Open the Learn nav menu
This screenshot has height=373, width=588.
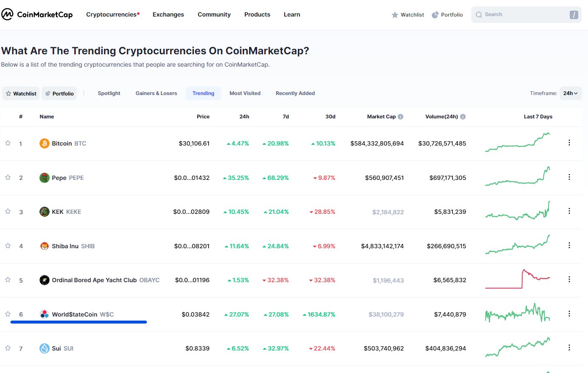pos(292,14)
